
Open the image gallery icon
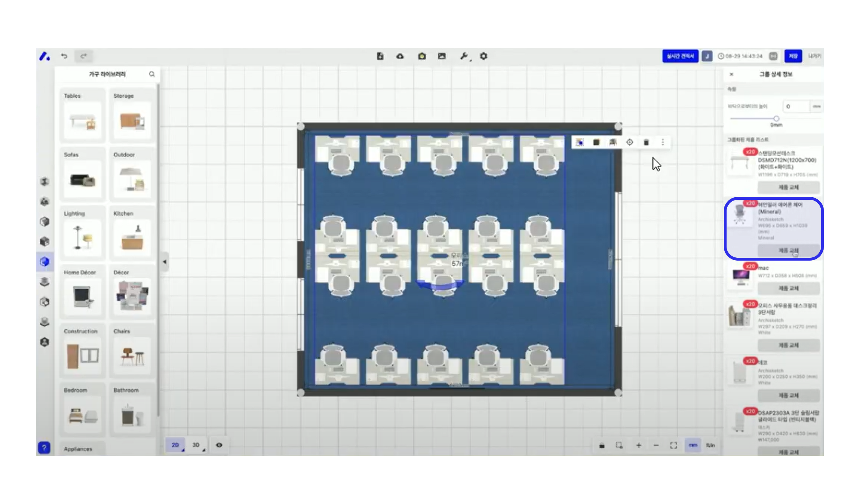pos(442,56)
